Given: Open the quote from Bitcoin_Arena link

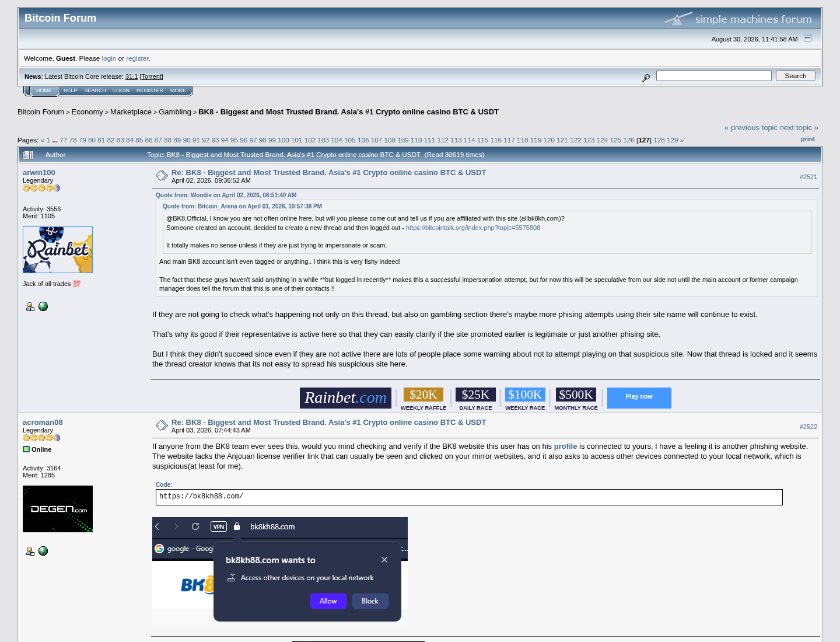Looking at the screenshot, I should point(242,207).
